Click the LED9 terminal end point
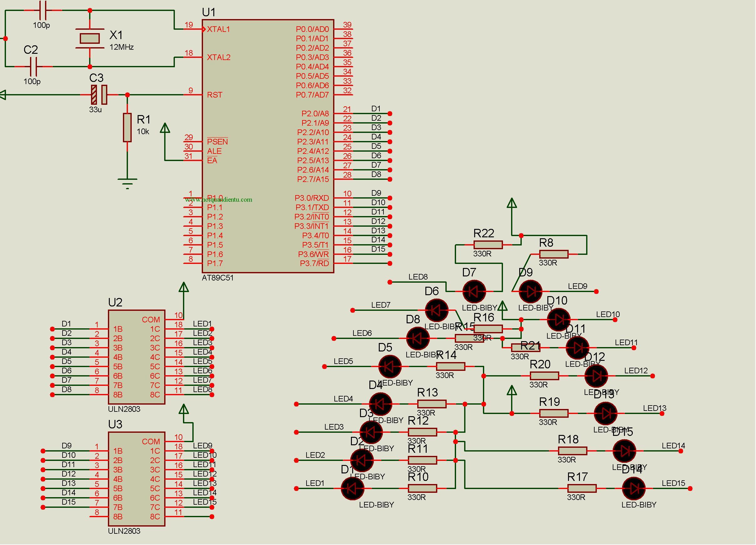 pos(597,292)
